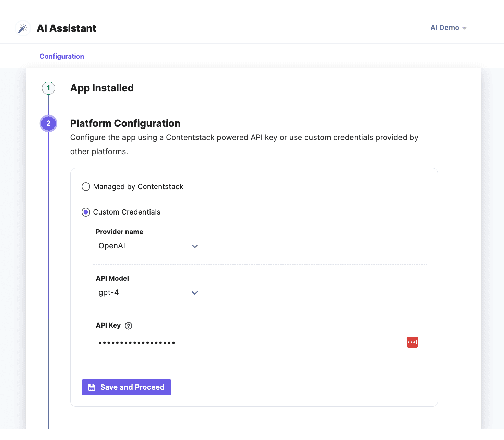The image size is (504, 440).
Task: Click the red password manager icon
Action: click(412, 342)
